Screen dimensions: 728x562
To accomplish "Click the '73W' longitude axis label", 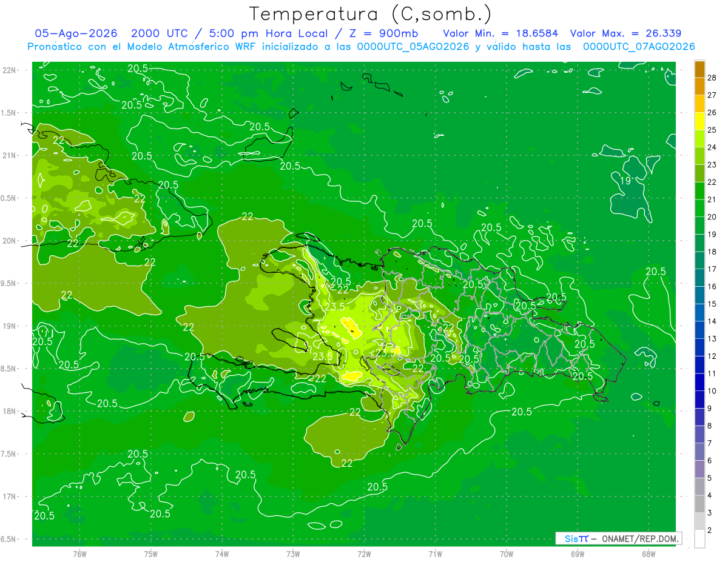I will point(293,554).
